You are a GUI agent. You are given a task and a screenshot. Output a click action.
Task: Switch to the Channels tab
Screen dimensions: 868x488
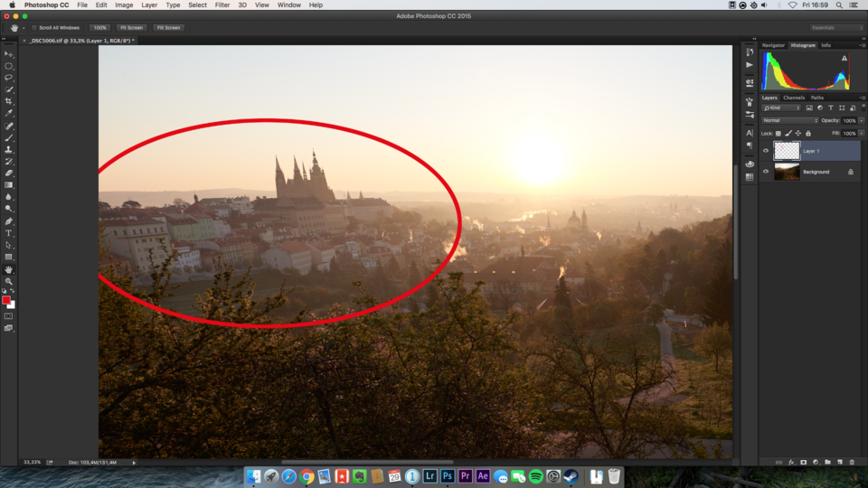click(x=794, y=98)
